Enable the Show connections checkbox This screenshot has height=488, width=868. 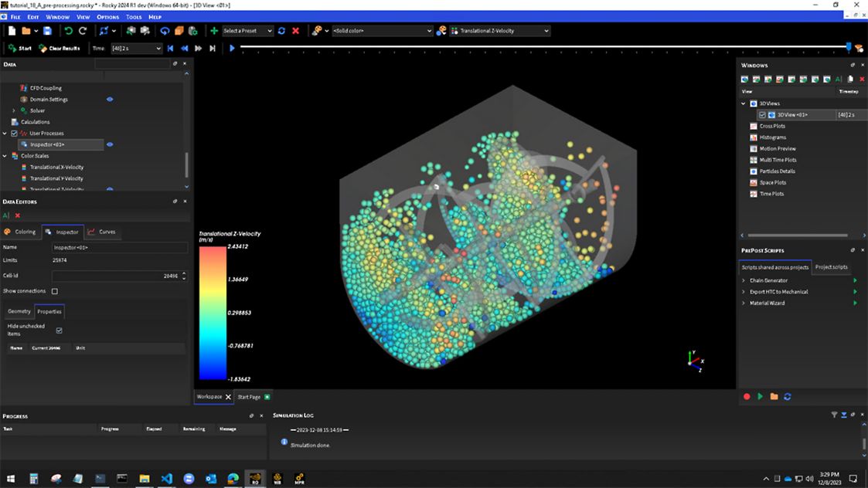[x=55, y=291]
